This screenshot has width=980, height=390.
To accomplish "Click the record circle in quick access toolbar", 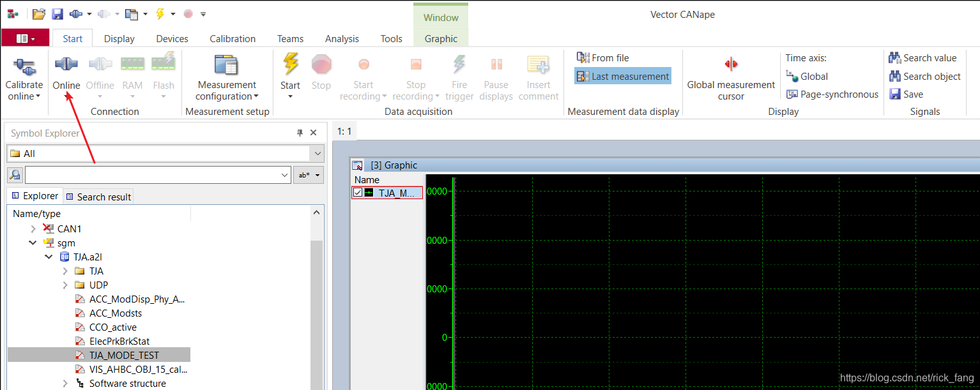I will pos(188,13).
